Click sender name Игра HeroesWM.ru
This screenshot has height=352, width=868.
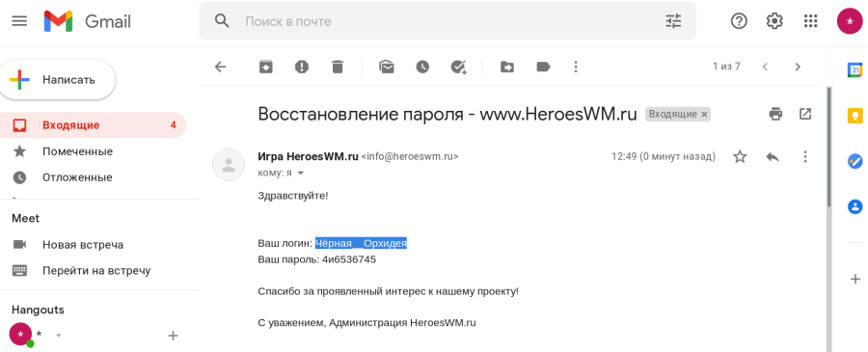pyautogui.click(x=309, y=156)
